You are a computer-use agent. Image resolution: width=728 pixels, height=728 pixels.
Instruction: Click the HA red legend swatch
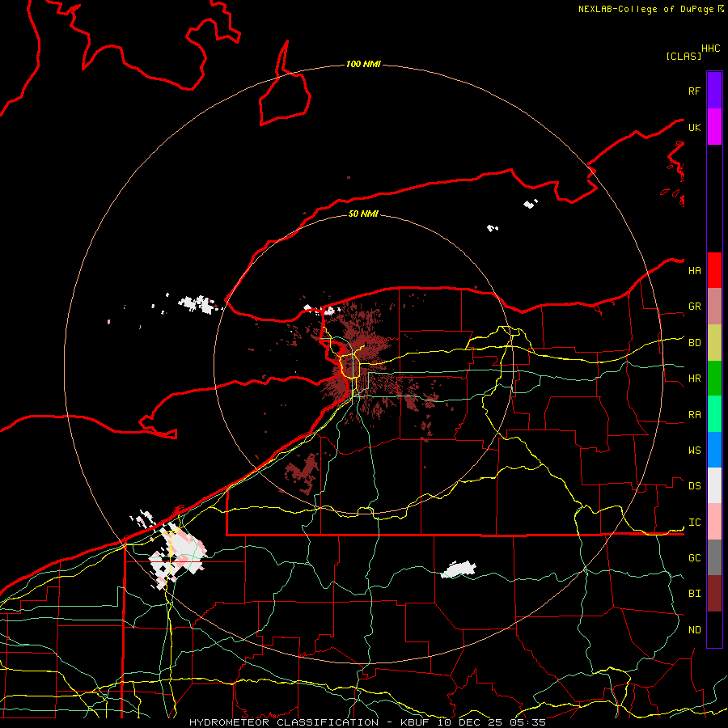(714, 270)
